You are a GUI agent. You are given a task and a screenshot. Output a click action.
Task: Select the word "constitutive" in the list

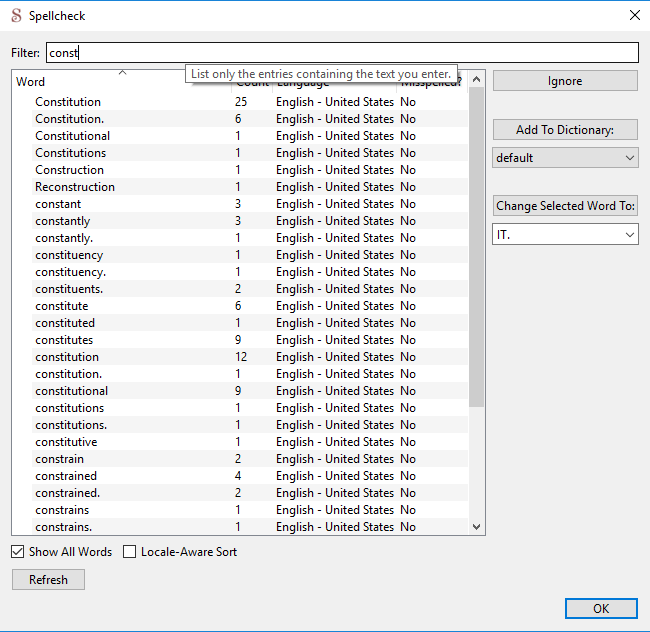[66, 442]
